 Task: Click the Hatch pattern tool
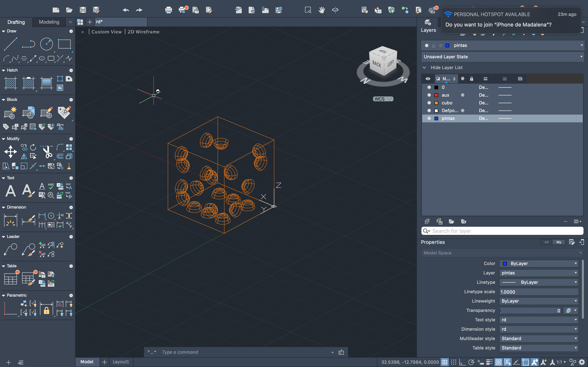10,83
